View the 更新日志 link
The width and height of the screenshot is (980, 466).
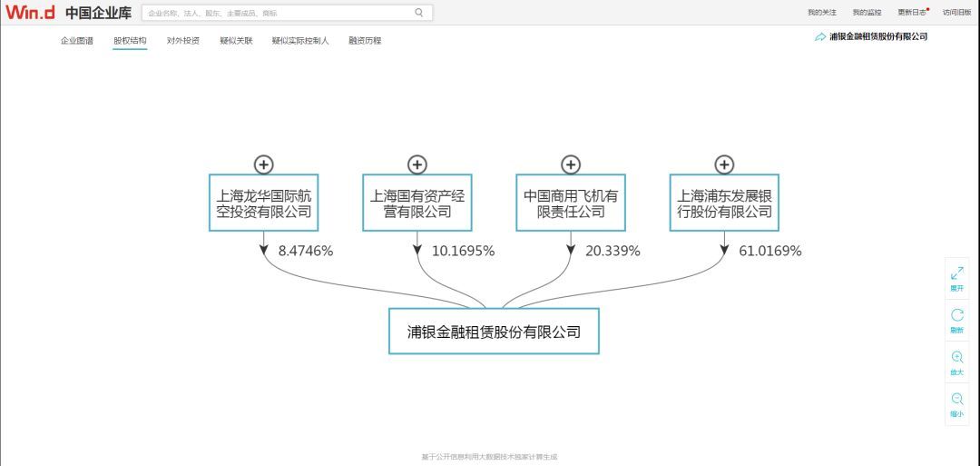913,13
